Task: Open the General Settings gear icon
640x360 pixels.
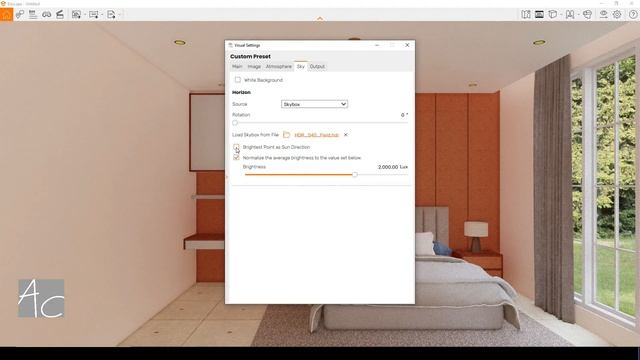Action: (617, 15)
